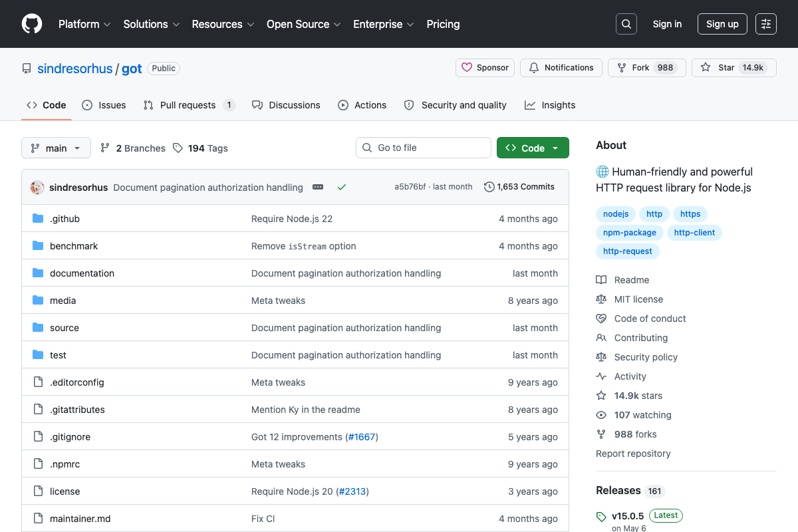View the 2 Branches link
This screenshot has height=532, width=798.
(133, 148)
